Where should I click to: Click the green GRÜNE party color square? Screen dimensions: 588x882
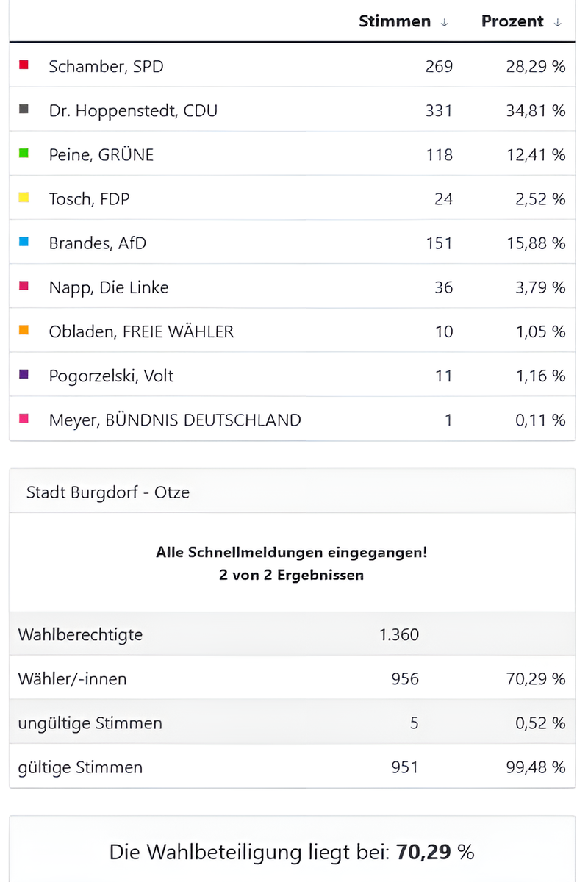[x=23, y=154]
